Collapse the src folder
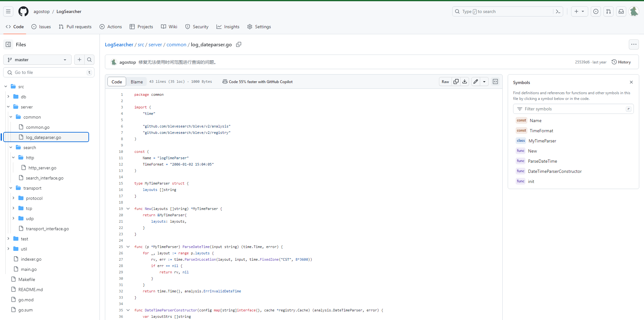644x320 pixels. click(6, 87)
